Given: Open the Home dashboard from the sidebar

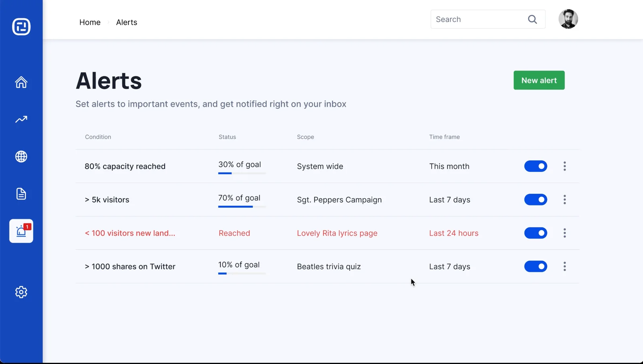Looking at the screenshot, I should pyautogui.click(x=21, y=82).
